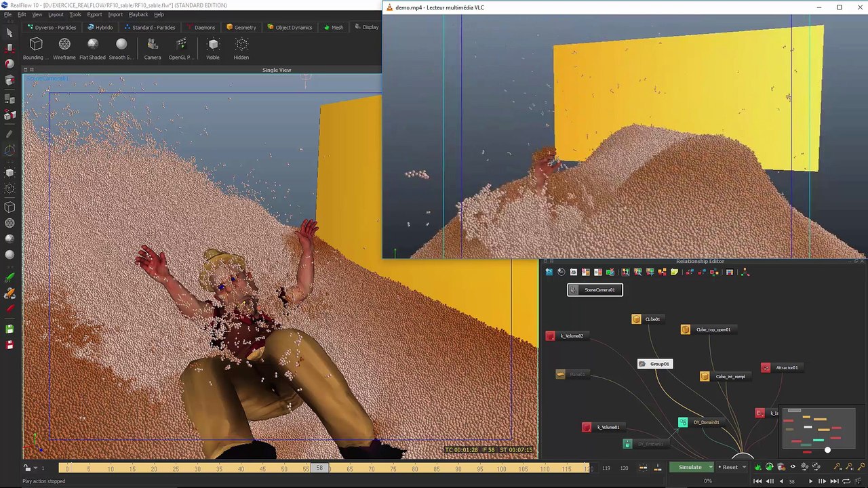Click the yellow note icon in Relationship Editor toolbar
Image resolution: width=868 pixels, height=488 pixels.
click(674, 272)
